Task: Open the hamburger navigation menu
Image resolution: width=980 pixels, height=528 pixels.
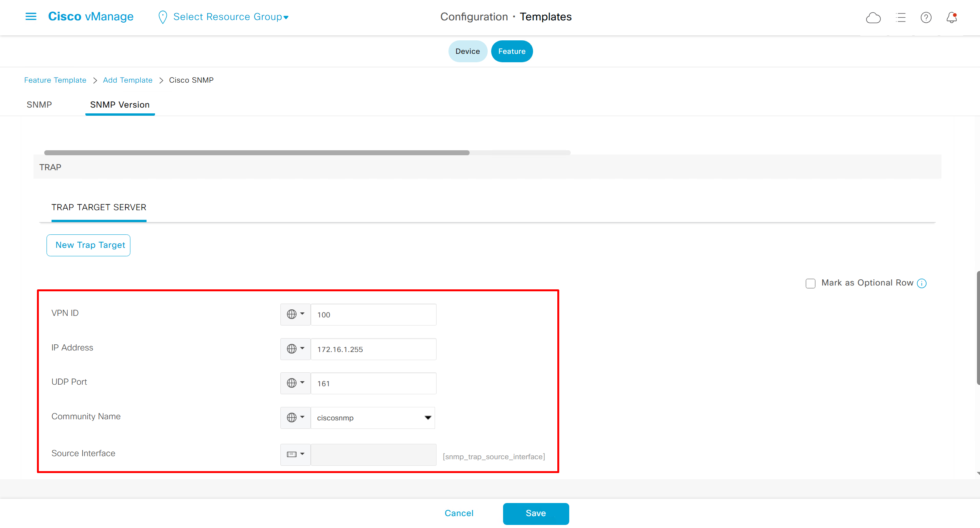Action: click(x=31, y=17)
